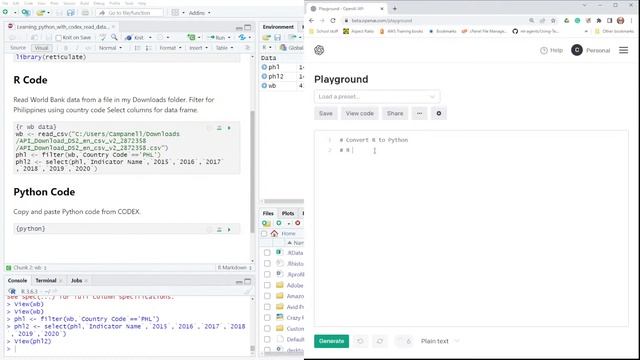Click the View code button
This screenshot has height=360, width=640.
tap(360, 113)
